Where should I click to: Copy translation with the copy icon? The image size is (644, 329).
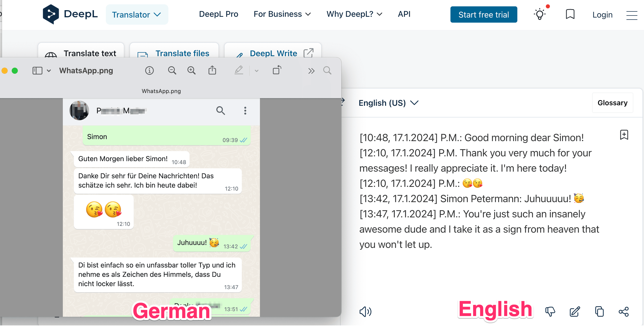[x=599, y=311]
